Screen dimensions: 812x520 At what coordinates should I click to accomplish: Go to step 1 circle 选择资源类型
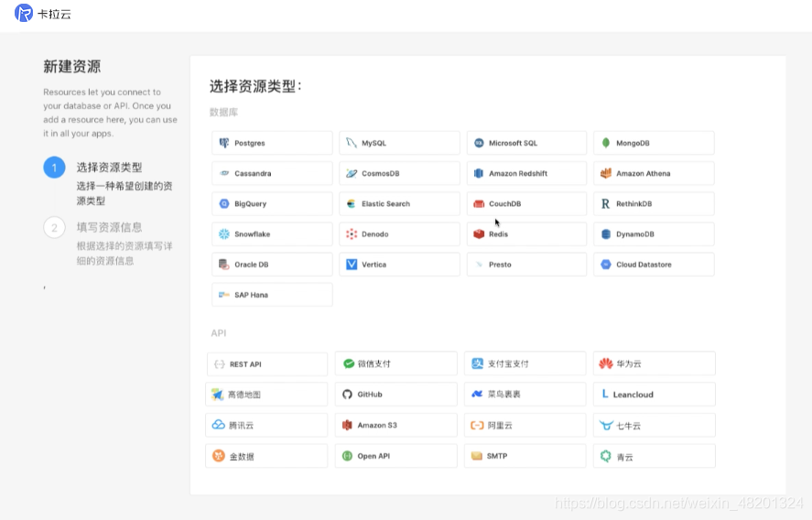point(54,168)
